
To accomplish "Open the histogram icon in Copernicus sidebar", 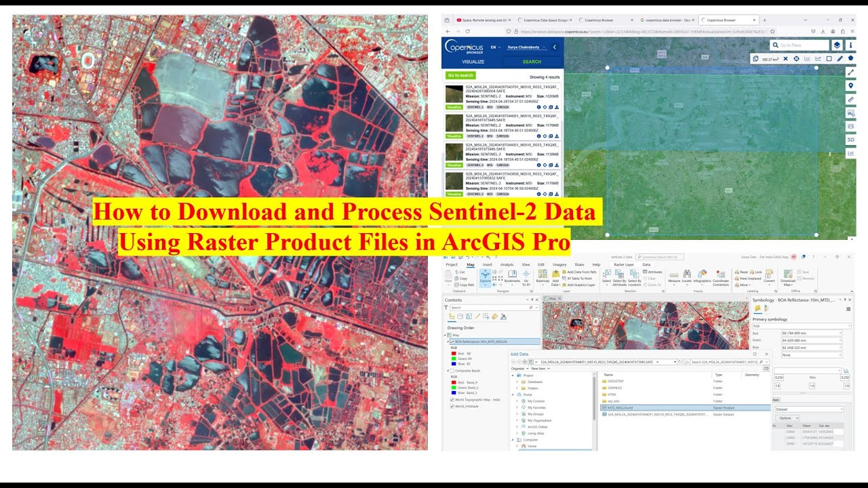I will [850, 153].
